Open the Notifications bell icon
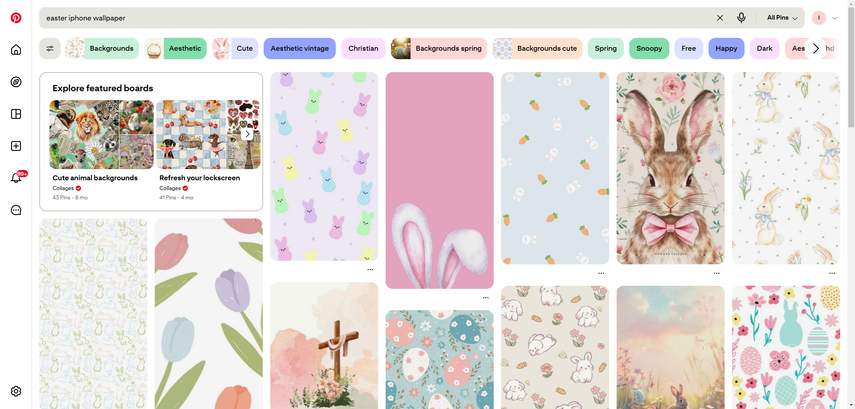 (x=16, y=178)
